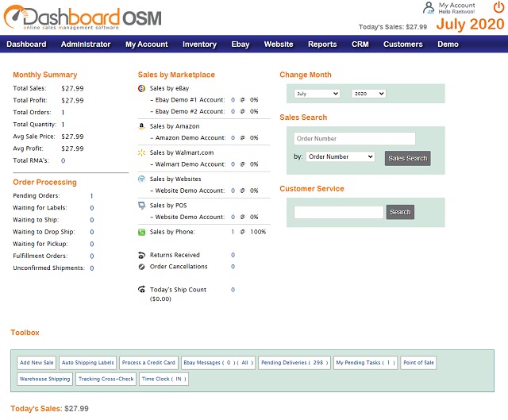Click Ebay Demo #1 Account sales count

pyautogui.click(x=233, y=100)
